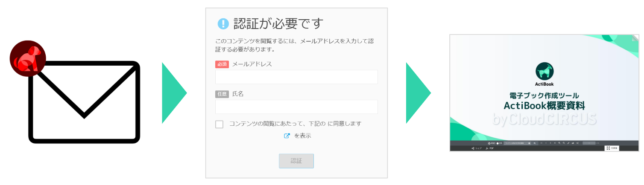Click the 認証 button
Screen dimensions: 644x185
296,161
